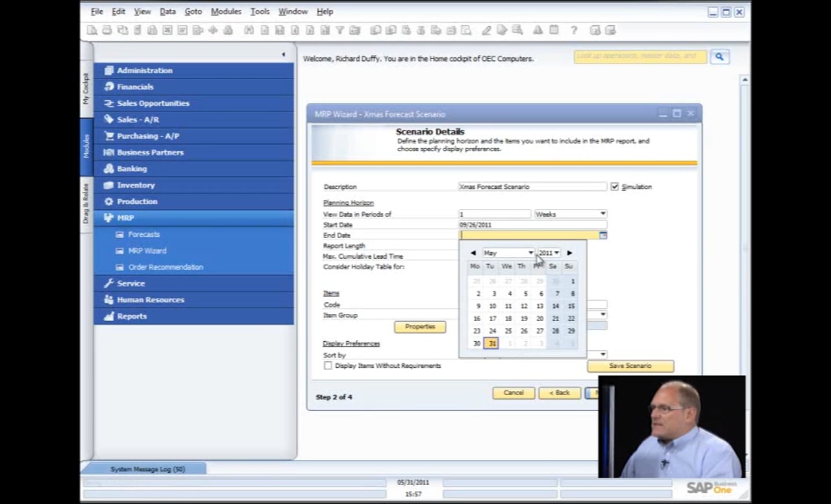Open the System Message Log (50) tab
Viewport: 831px width, 504px height.
(148, 469)
